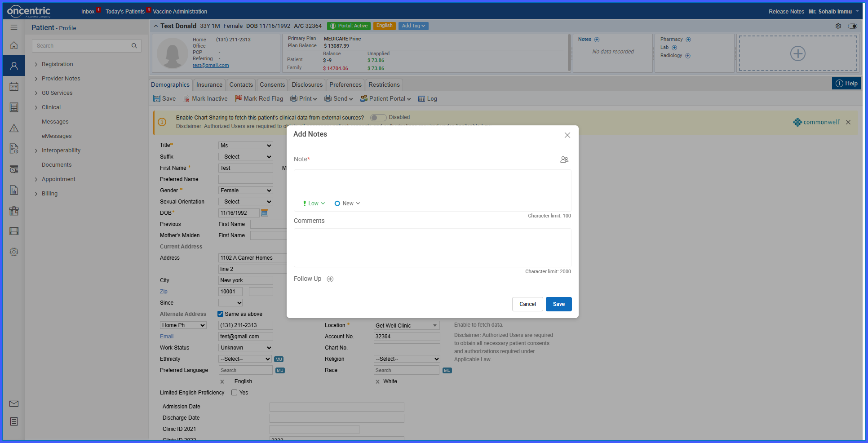Enable the Chart Sharing toggle switch

(x=378, y=118)
